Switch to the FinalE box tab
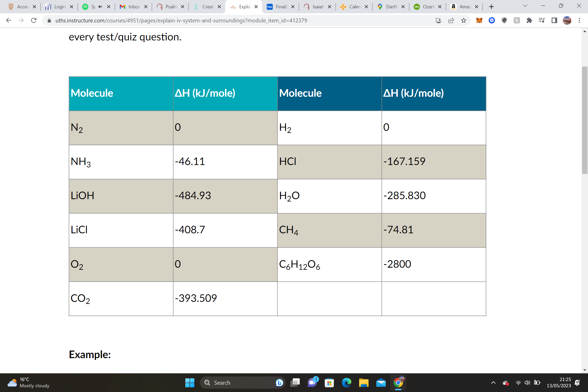Viewport: 588px width, 392px height. point(280,7)
